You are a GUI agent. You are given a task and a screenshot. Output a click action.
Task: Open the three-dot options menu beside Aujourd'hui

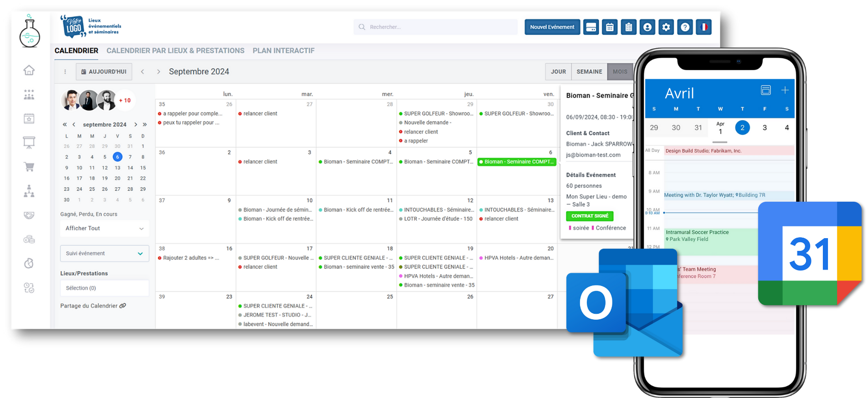[x=65, y=71]
